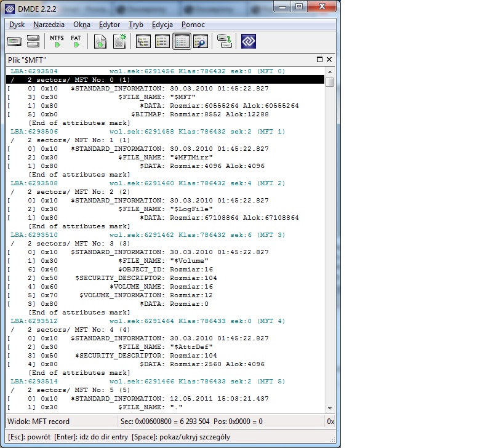Toggle the active disk editor grid icon
The height and width of the screenshot is (448, 504).
tap(182, 41)
